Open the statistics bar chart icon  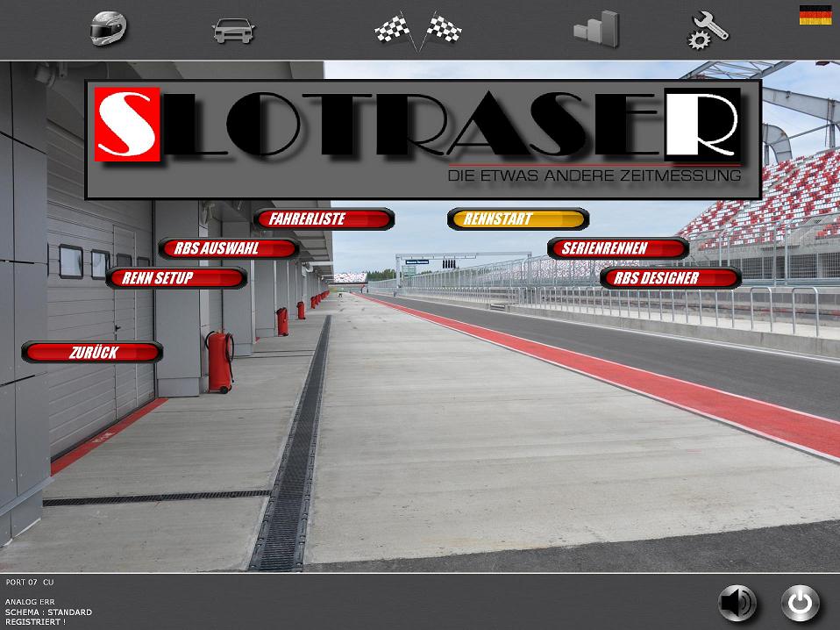[596, 30]
